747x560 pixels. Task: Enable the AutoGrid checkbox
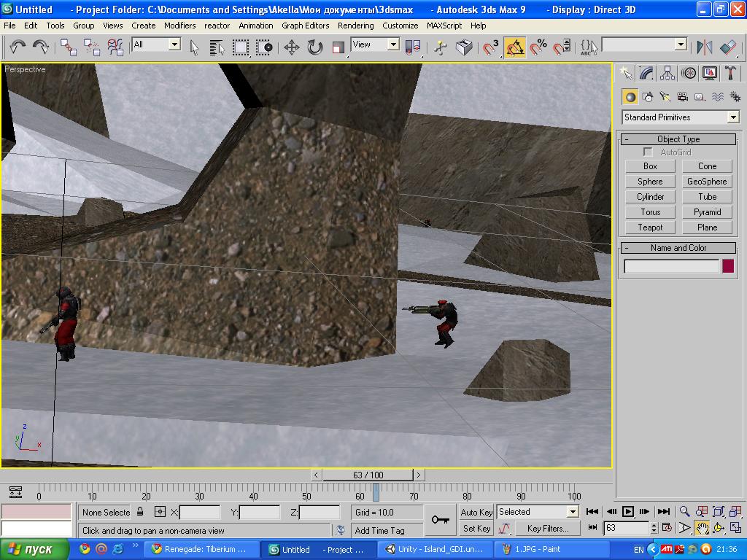pyautogui.click(x=648, y=152)
